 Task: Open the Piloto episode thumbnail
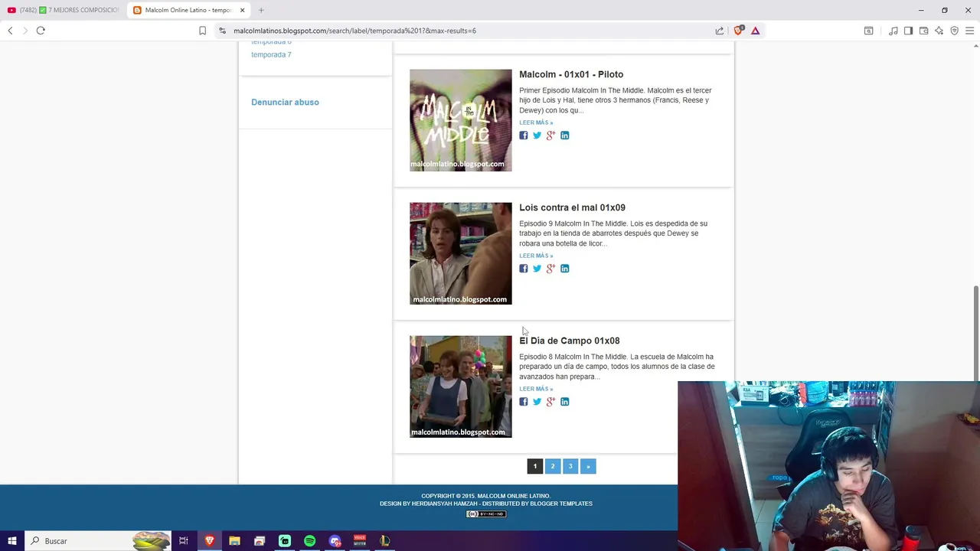[461, 120]
